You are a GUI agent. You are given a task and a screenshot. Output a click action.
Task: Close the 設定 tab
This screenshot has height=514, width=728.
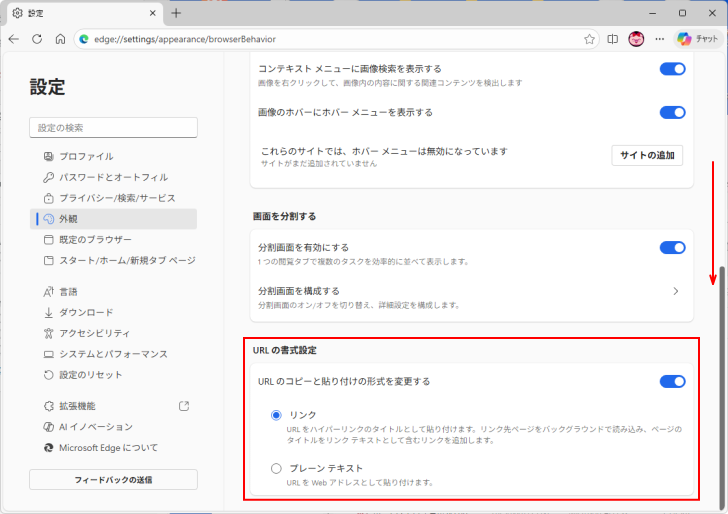[152, 13]
